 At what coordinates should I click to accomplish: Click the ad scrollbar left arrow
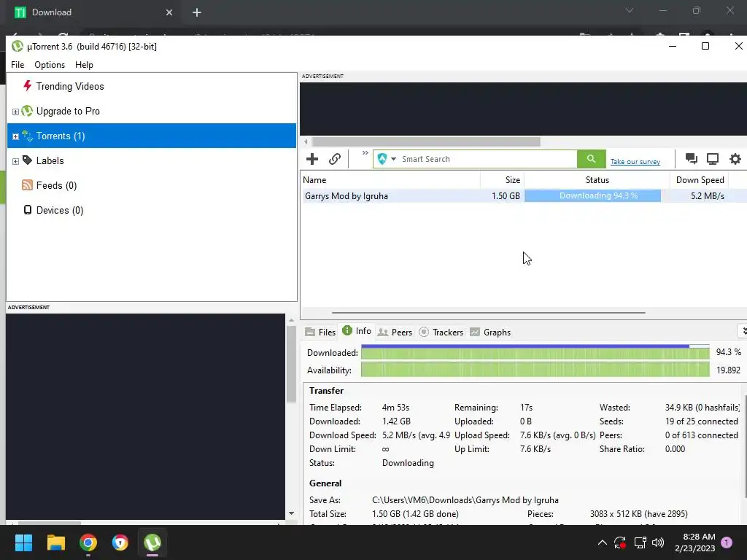(306, 142)
